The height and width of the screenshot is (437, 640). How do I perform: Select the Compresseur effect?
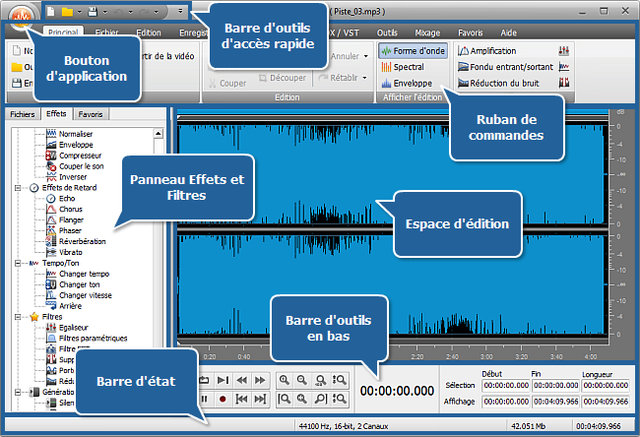tap(73, 155)
